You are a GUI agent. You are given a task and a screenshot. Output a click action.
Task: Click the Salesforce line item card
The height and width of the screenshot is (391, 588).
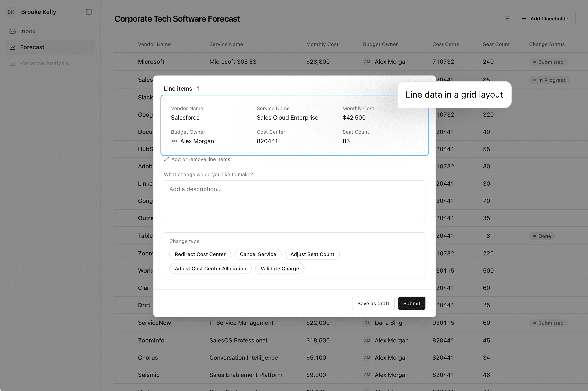tap(294, 125)
